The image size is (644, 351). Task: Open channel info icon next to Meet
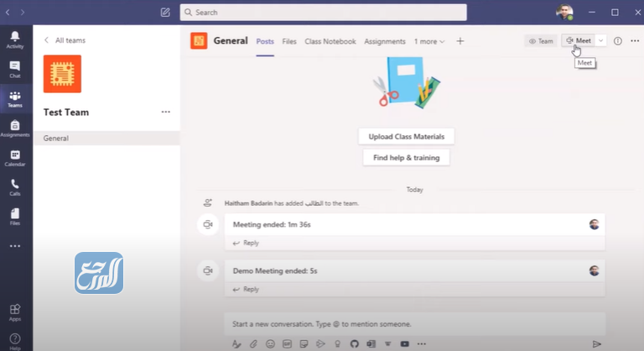(x=618, y=40)
